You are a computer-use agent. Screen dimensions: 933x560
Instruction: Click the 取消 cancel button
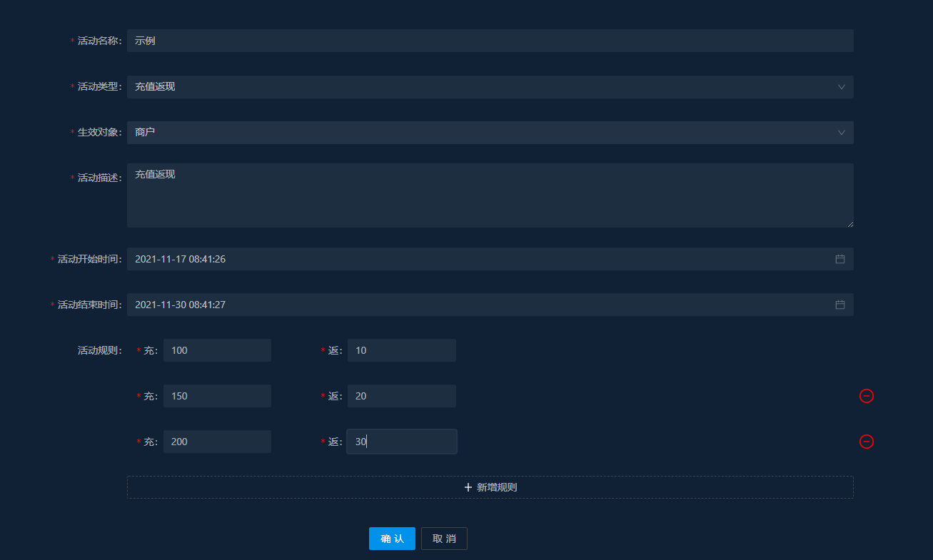coord(444,539)
